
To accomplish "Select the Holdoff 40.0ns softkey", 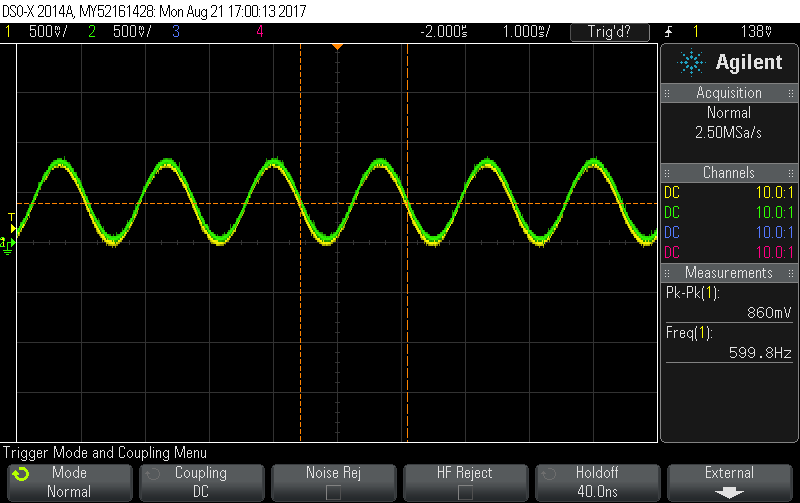I will click(x=597, y=482).
